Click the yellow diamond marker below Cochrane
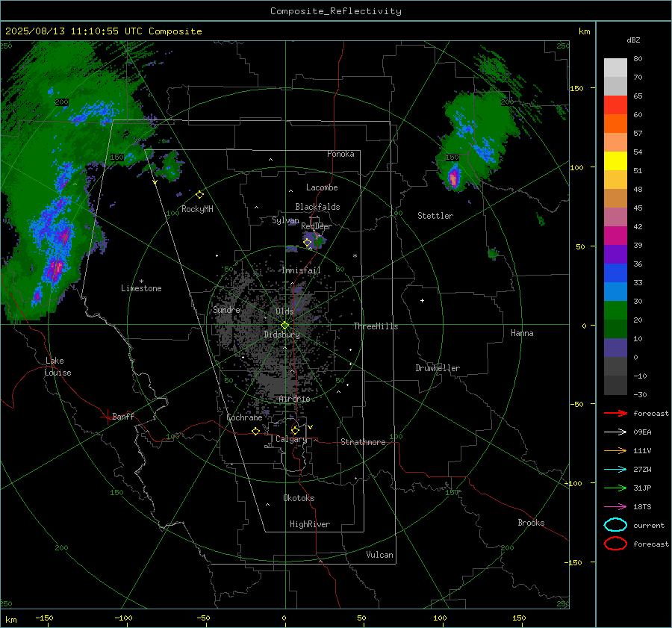 (x=255, y=431)
